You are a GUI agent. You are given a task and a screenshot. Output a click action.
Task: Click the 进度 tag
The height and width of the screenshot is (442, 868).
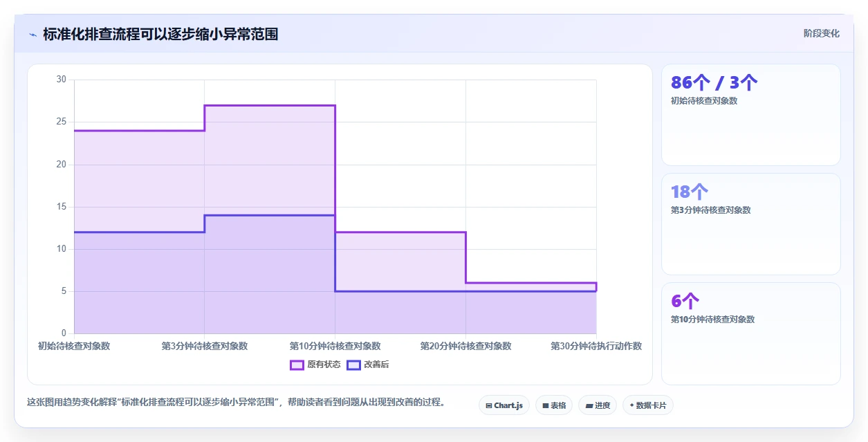[598, 405]
